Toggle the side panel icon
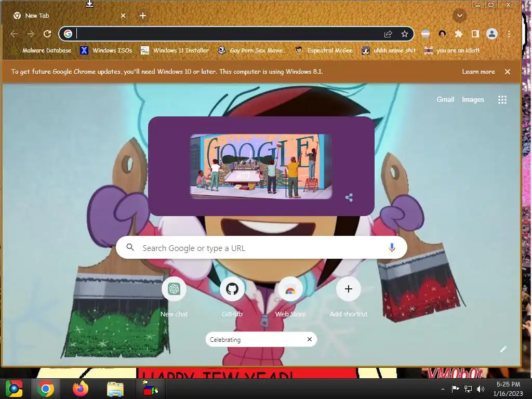The image size is (532, 399). point(475,34)
